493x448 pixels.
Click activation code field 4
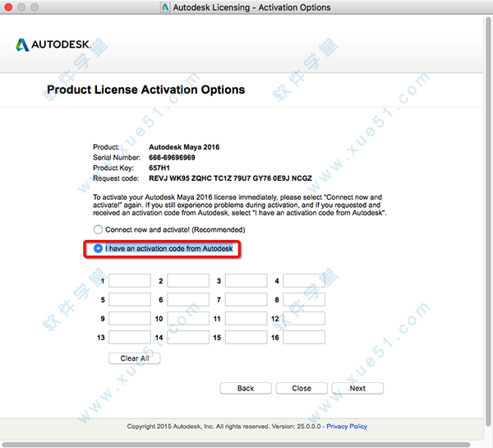click(x=304, y=280)
